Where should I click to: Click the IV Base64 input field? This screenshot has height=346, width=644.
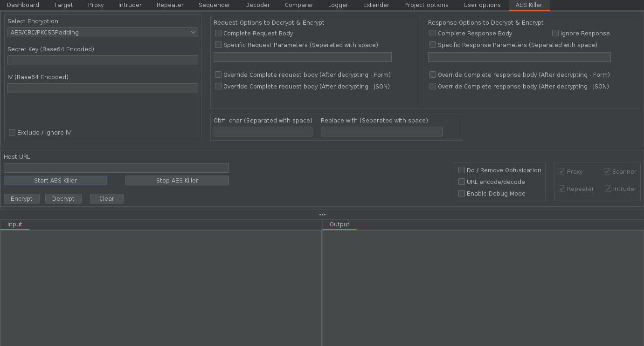point(103,88)
